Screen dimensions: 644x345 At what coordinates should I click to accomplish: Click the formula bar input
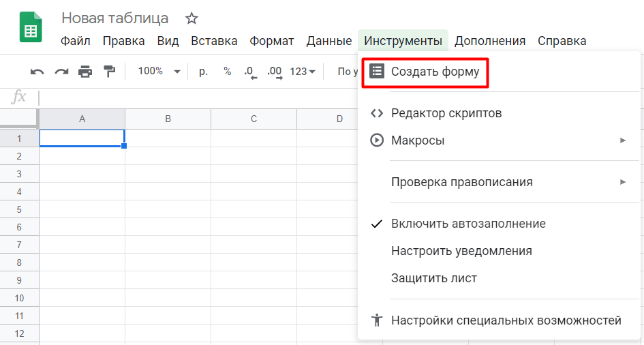click(x=197, y=97)
